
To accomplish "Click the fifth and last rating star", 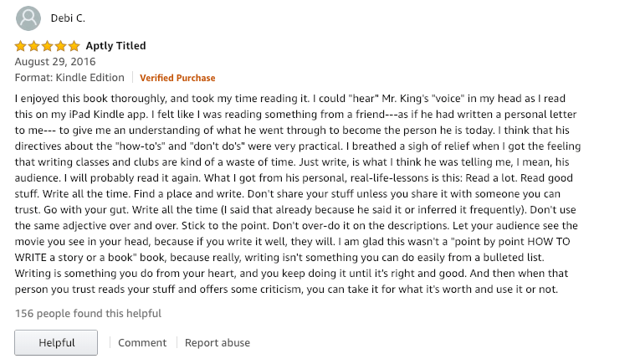I will tap(74, 46).
